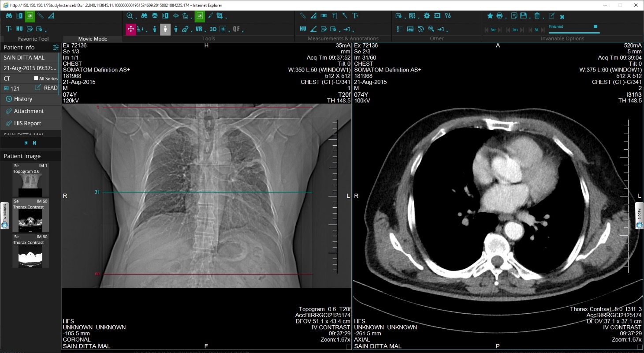Click the arrow annotation tool in Measurements
Screen dimensions: 644x353
pos(345,15)
